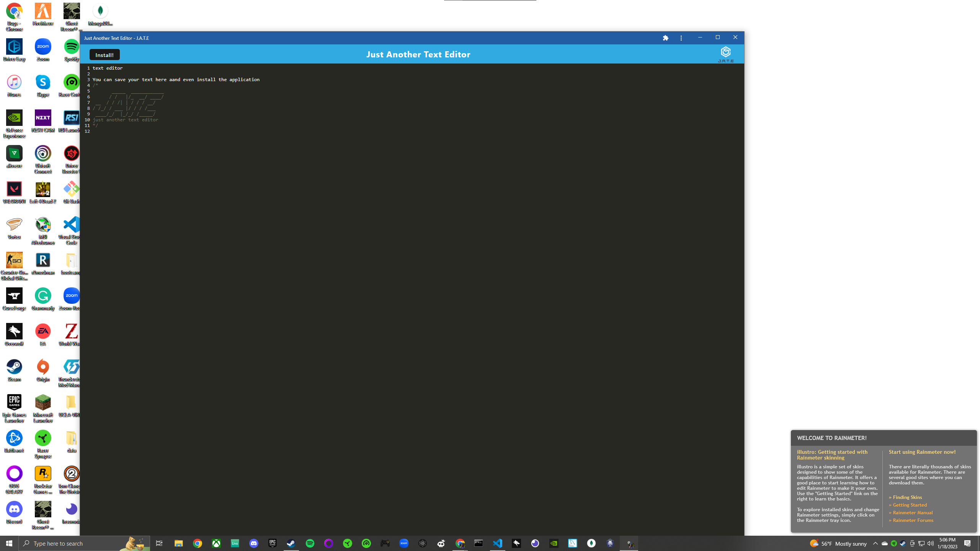Launch VALORANT from the desktop
Screen dimensions: 980x551
tap(14, 189)
